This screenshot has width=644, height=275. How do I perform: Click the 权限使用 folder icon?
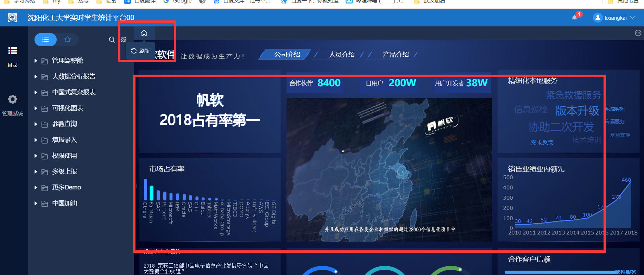tap(45, 156)
